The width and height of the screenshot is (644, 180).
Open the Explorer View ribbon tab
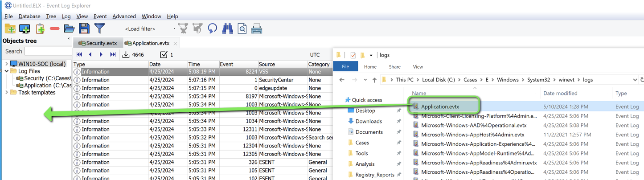418,67
